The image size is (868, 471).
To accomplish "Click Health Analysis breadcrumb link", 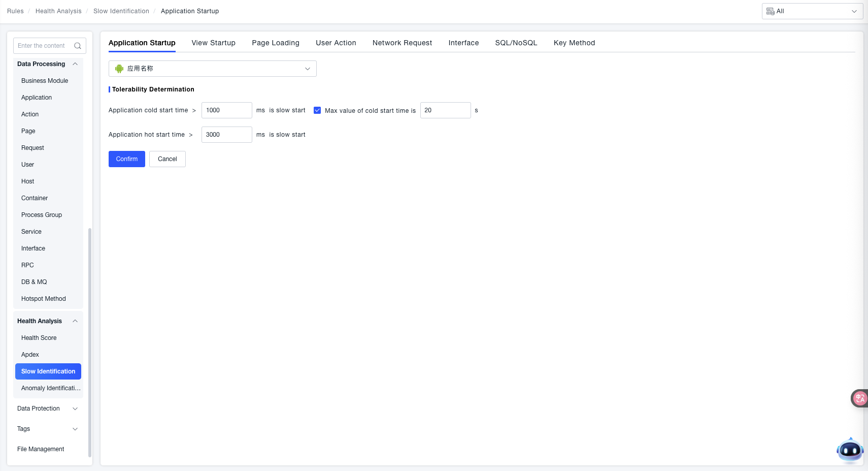I will click(58, 11).
